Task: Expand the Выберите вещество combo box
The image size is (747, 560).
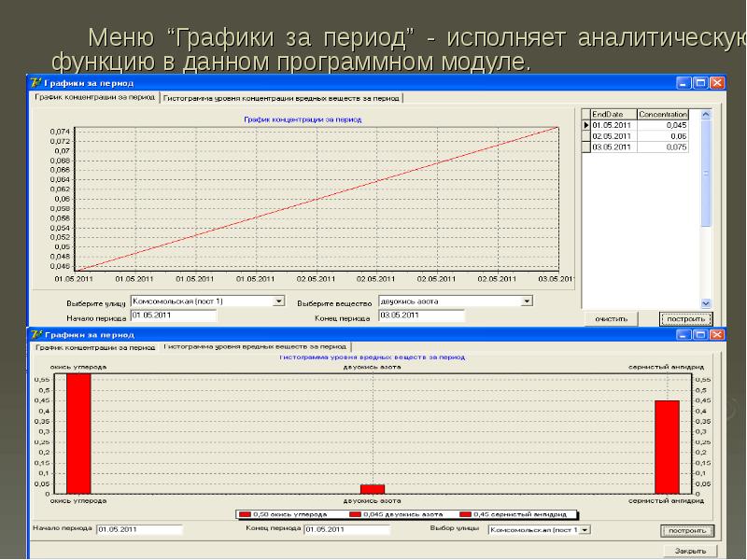Action: (527, 301)
